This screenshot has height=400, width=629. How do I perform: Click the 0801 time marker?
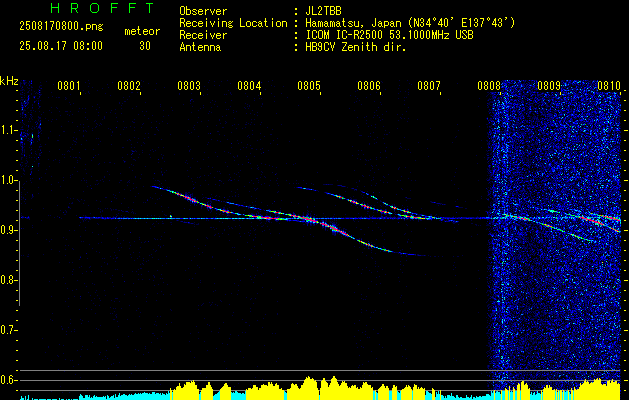tap(69, 85)
